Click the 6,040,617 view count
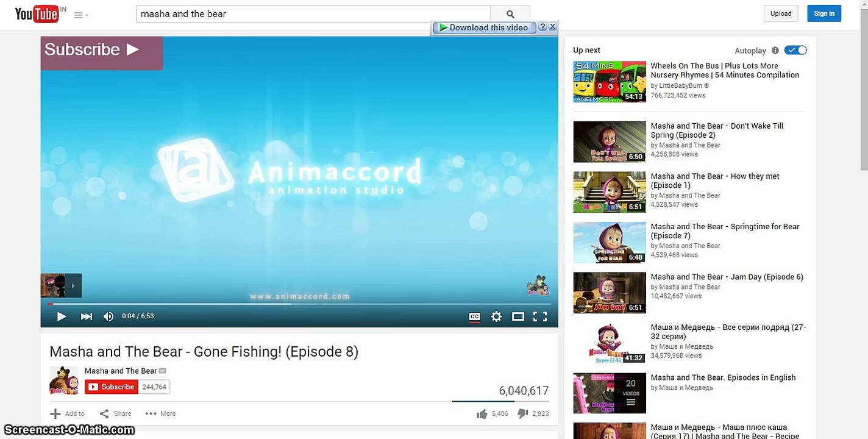The width and height of the screenshot is (868, 439). click(x=524, y=391)
